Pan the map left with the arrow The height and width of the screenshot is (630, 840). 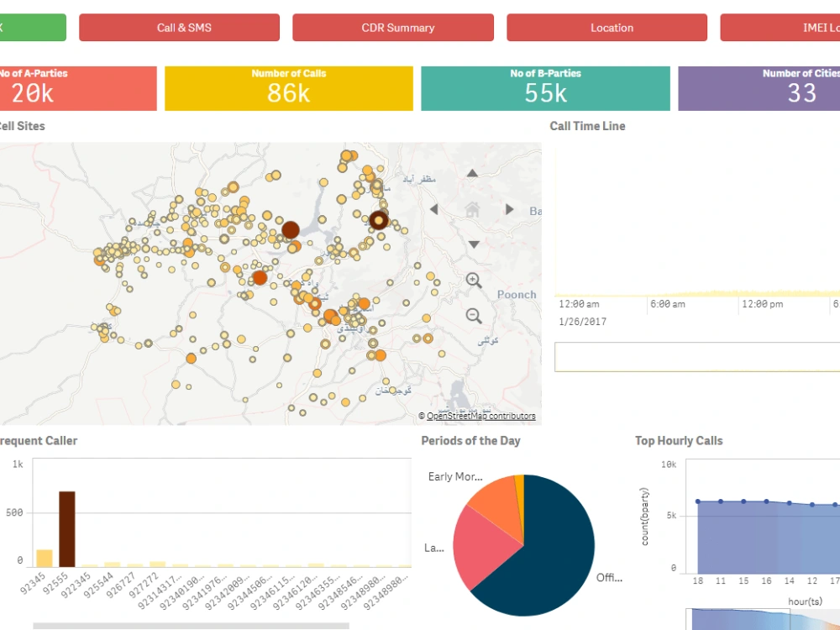pos(434,209)
